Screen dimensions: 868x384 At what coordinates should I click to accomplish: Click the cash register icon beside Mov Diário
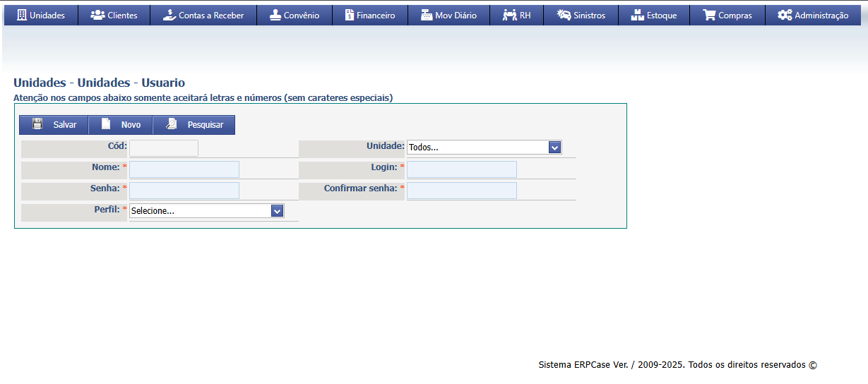click(427, 15)
